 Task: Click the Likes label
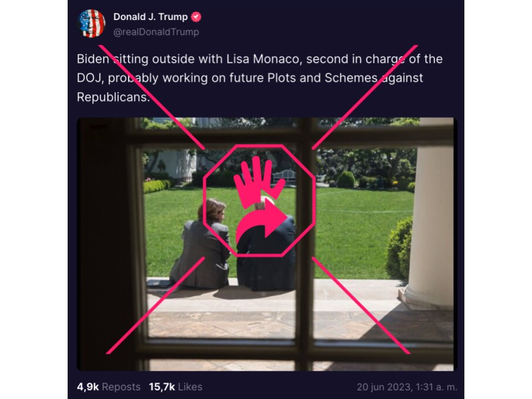[x=190, y=387]
